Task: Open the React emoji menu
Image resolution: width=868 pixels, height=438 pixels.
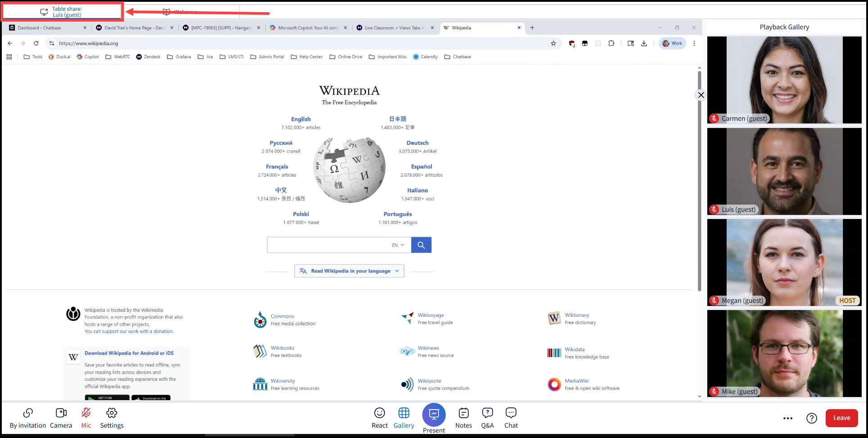Action: [x=379, y=418]
